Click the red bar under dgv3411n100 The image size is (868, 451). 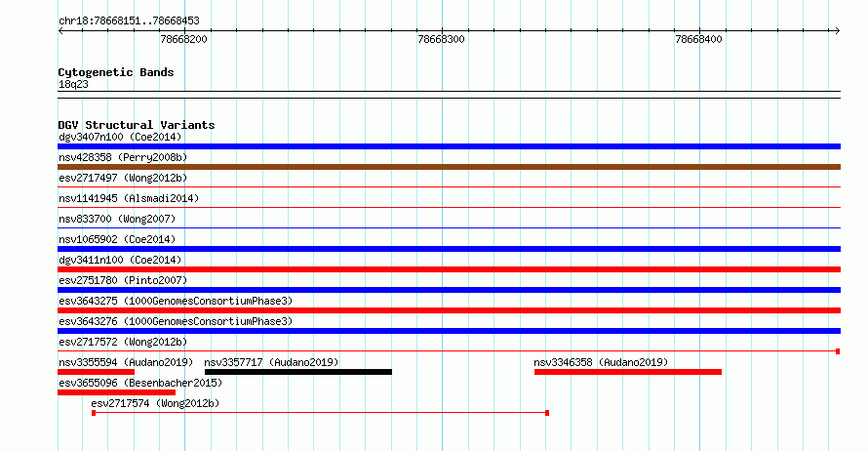(x=449, y=269)
